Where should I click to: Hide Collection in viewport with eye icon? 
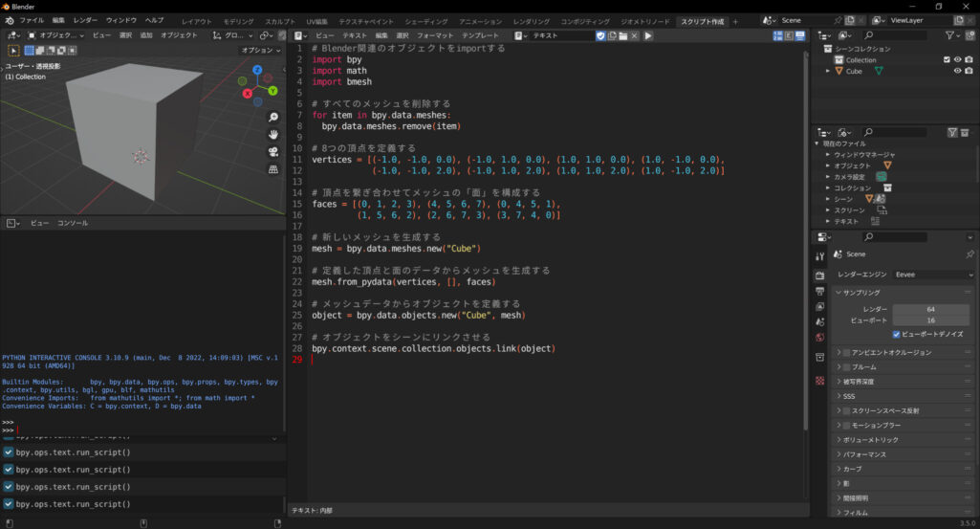(x=957, y=60)
